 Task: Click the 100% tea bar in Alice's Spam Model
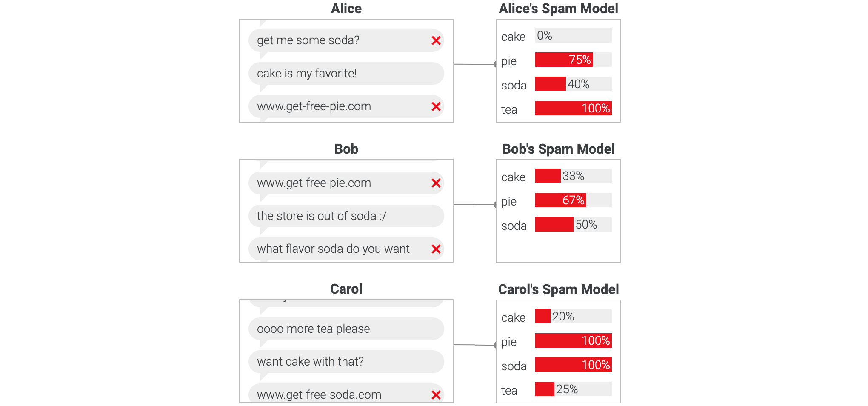tap(573, 109)
